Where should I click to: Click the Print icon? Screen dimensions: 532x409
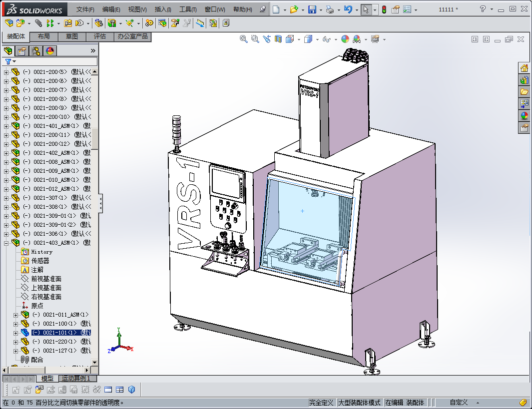click(330, 9)
